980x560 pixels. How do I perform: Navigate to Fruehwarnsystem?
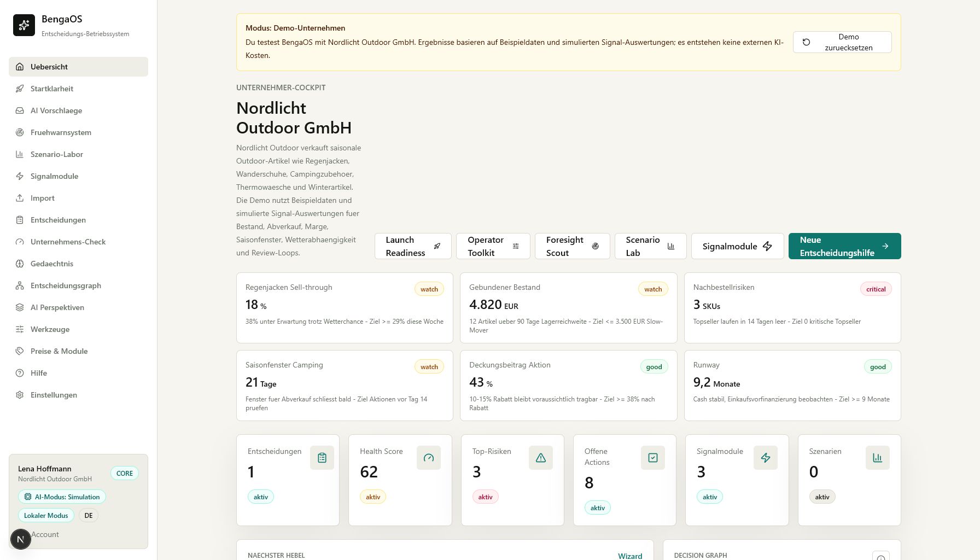78,132
